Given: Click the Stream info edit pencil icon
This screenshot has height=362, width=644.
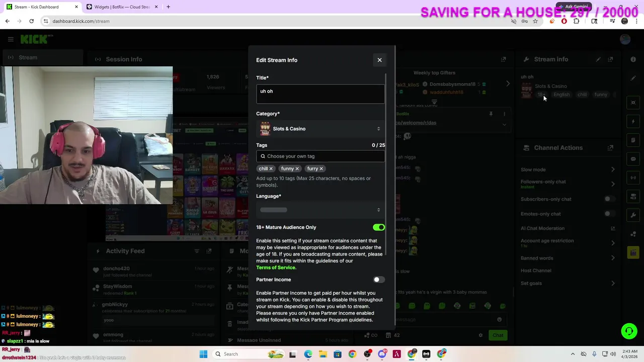Looking at the screenshot, I should coord(598,59).
